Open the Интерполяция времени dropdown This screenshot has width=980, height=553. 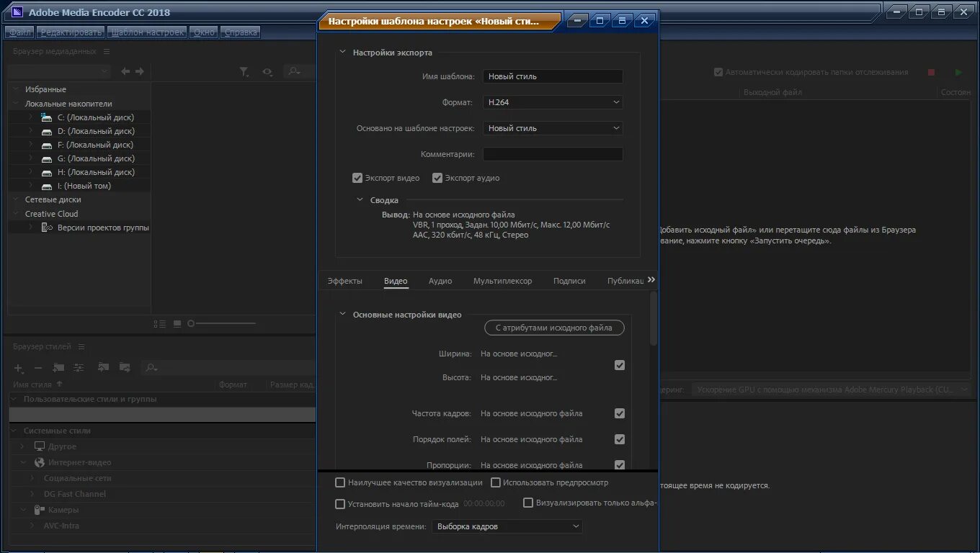(507, 526)
